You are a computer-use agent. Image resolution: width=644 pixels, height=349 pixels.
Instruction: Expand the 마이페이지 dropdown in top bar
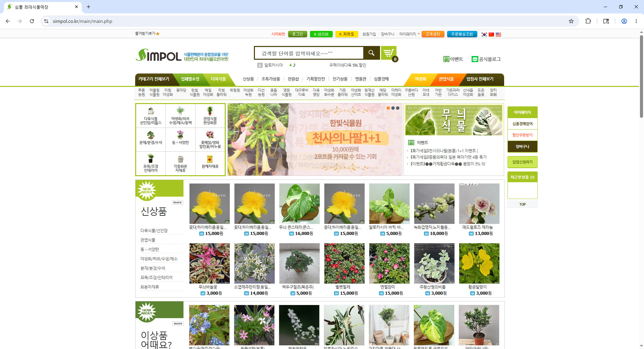tap(409, 34)
